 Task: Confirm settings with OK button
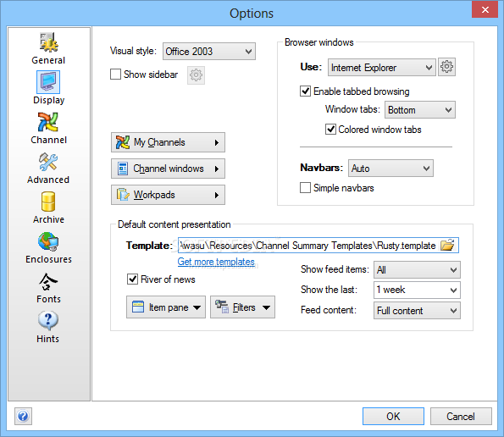pos(393,417)
